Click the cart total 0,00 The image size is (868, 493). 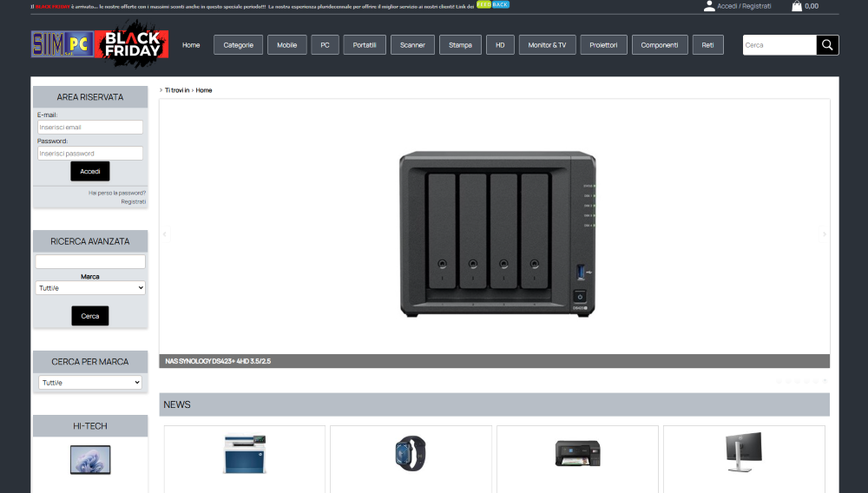(x=812, y=6)
